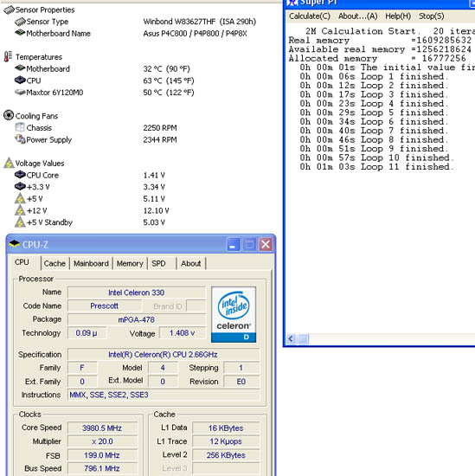
Task: Click the Multiplier value x 20.0
Action: [x=102, y=441]
